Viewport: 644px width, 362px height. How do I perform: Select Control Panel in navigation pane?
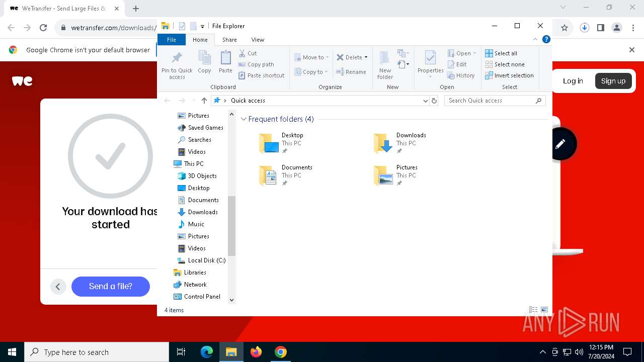[x=197, y=297]
